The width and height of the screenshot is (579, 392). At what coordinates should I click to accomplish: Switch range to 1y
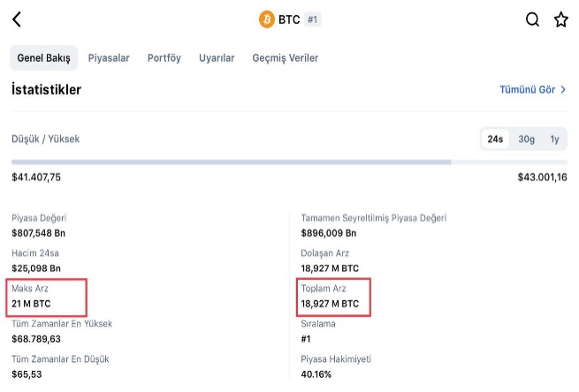click(x=554, y=139)
